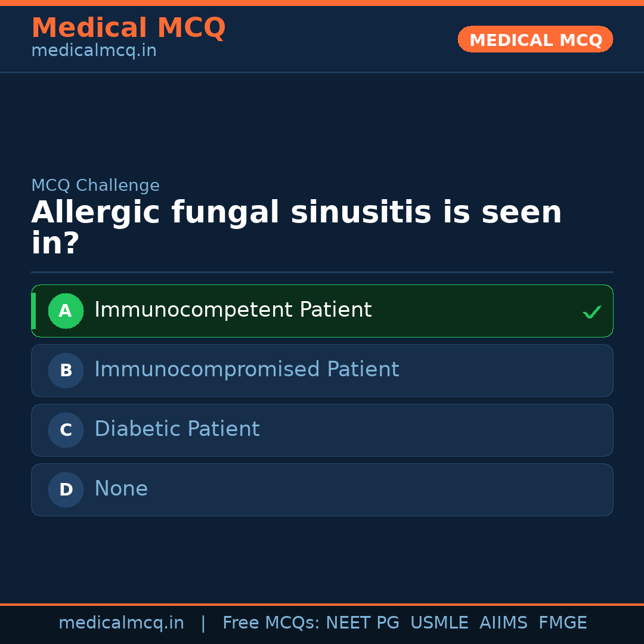This screenshot has width=644, height=644.
Task: Click the MEDICAL MCQ orange pill badge
Action: [x=535, y=39]
